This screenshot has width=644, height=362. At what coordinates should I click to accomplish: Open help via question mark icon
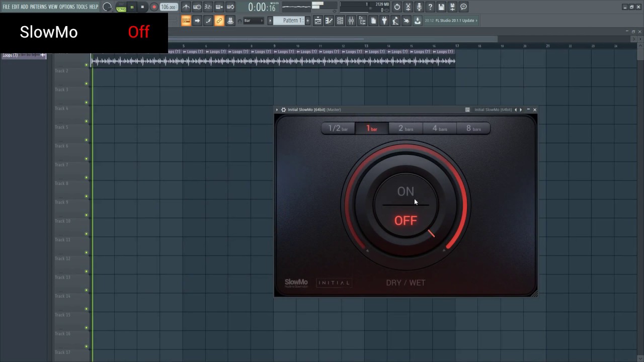tap(430, 7)
